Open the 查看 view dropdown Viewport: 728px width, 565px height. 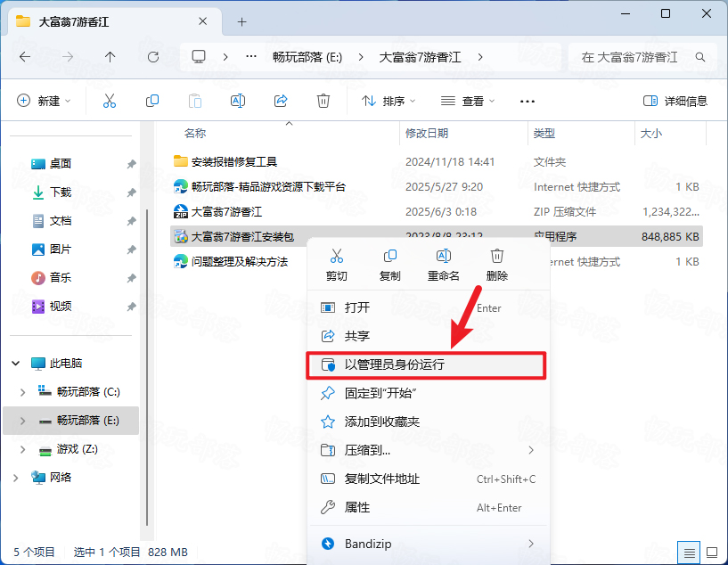pyautogui.click(x=468, y=101)
